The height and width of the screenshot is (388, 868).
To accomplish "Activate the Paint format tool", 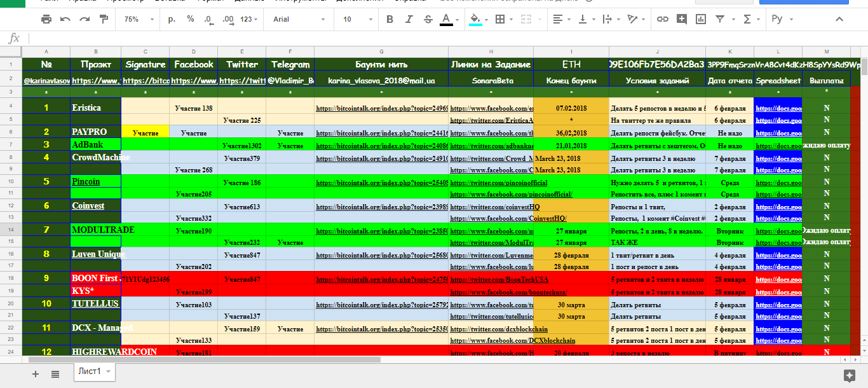I will 103,19.
